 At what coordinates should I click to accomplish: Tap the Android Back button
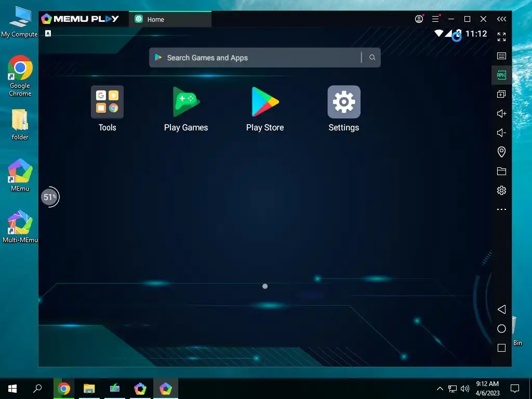tap(501, 309)
